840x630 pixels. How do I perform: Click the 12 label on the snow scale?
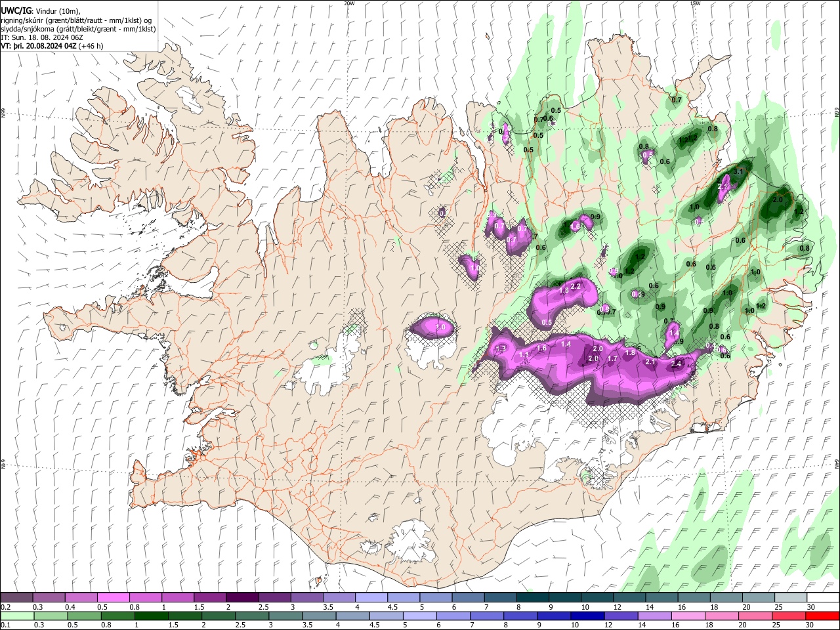click(617, 607)
